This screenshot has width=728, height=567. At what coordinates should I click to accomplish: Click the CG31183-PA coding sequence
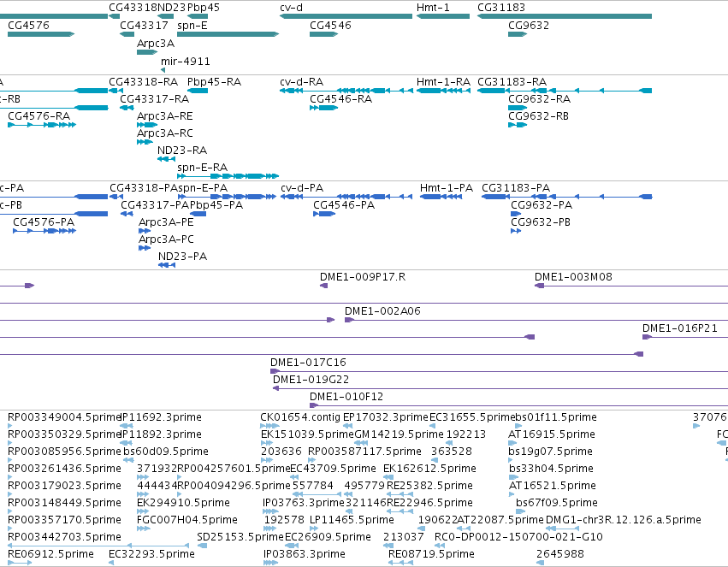(x=567, y=197)
